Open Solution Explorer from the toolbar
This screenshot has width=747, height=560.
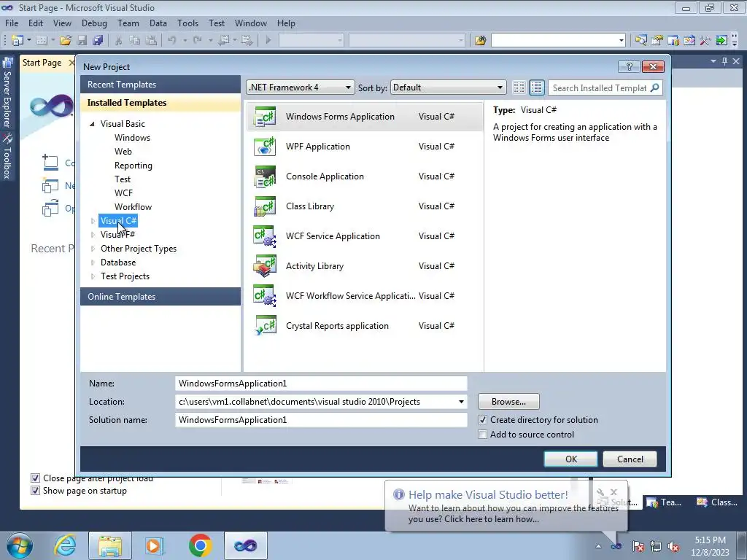tap(640, 41)
